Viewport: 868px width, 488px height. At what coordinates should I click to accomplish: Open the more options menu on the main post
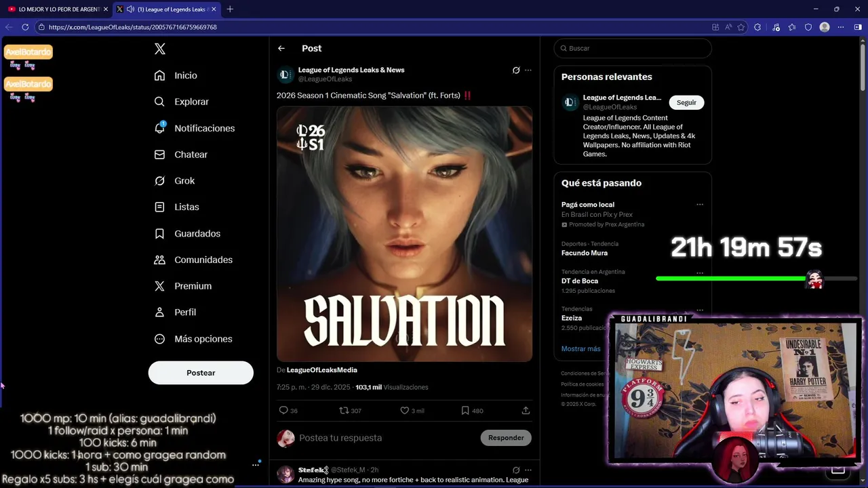pyautogui.click(x=528, y=70)
